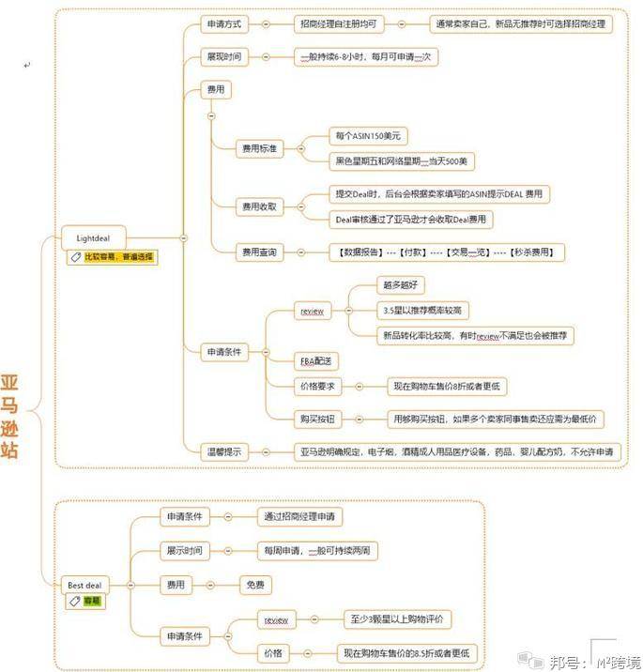
Task: Select the 每周申请，一般可持续两周 node
Action: (317, 551)
